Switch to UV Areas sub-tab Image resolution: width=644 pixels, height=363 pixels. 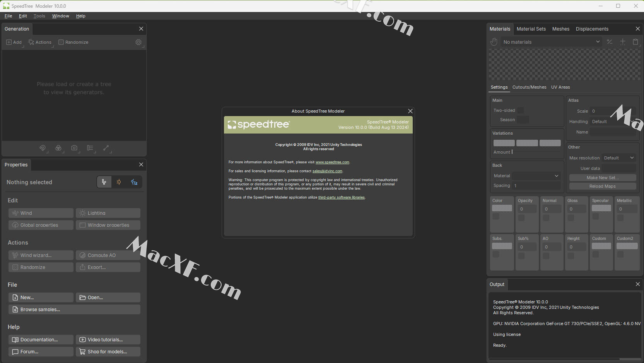(x=560, y=87)
